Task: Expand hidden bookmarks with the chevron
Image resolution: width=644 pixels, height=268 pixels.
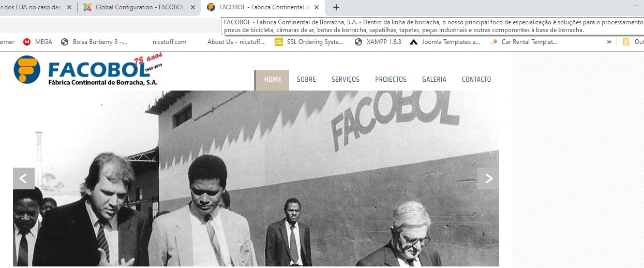Action: (609, 42)
